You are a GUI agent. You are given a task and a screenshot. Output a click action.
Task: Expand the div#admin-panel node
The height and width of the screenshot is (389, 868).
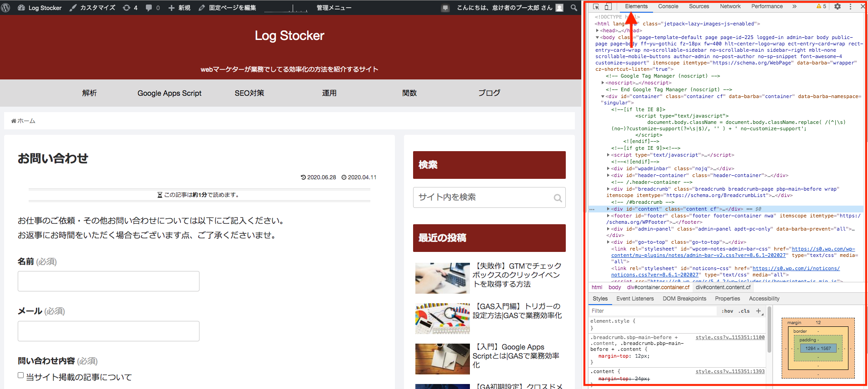[609, 229]
